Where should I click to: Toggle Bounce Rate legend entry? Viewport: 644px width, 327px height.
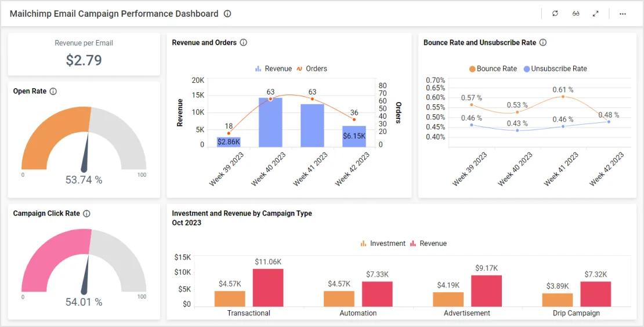click(x=493, y=68)
